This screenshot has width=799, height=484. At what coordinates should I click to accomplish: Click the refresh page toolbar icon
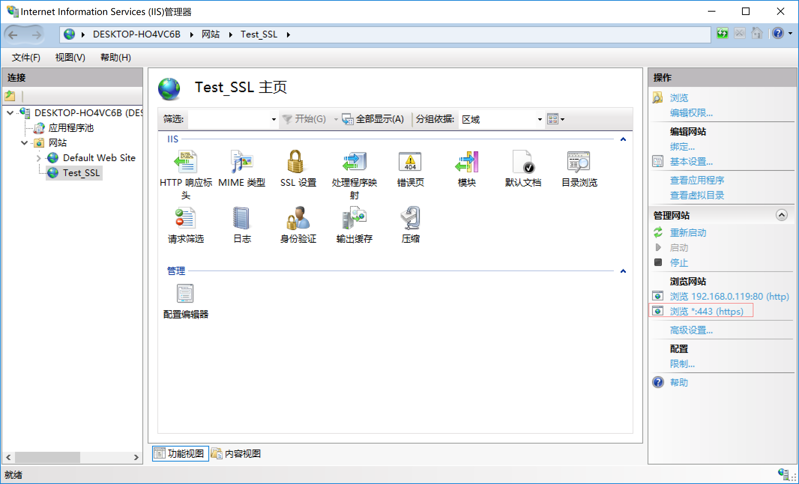click(722, 34)
